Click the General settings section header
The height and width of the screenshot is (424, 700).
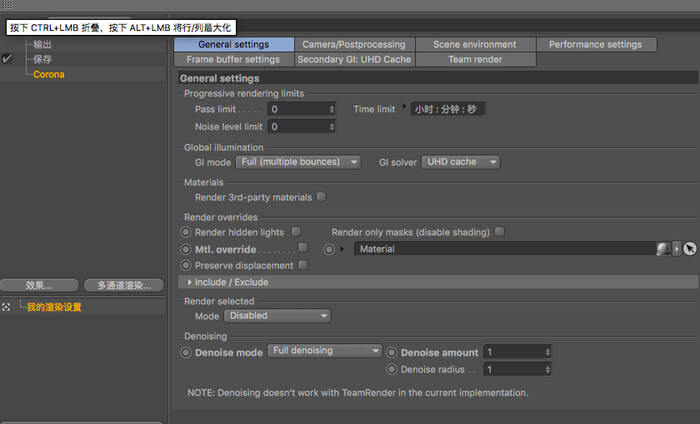tap(438, 78)
